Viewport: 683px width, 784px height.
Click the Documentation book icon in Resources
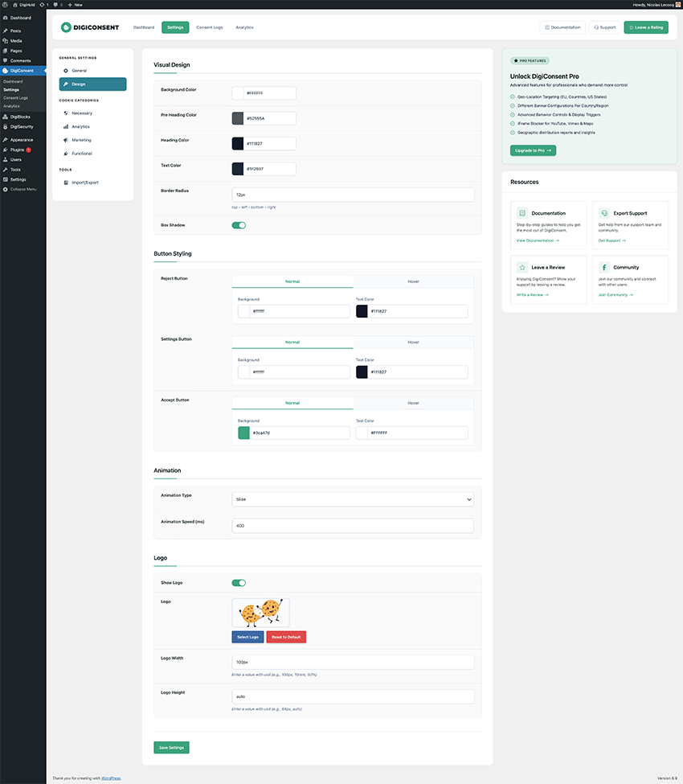pos(522,213)
